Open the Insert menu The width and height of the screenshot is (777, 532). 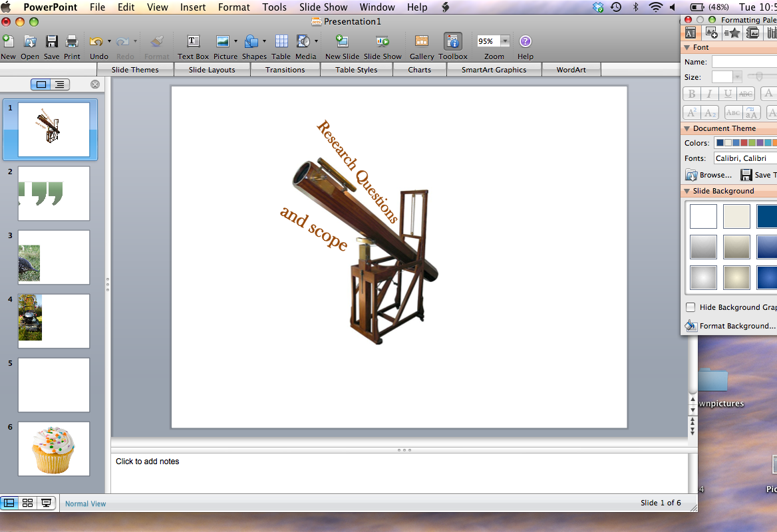click(193, 7)
